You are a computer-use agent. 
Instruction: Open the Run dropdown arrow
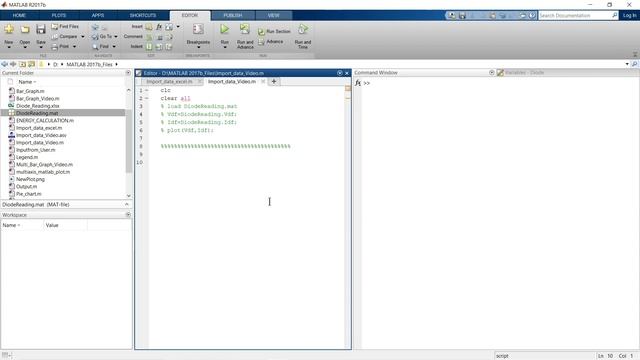[224, 47]
